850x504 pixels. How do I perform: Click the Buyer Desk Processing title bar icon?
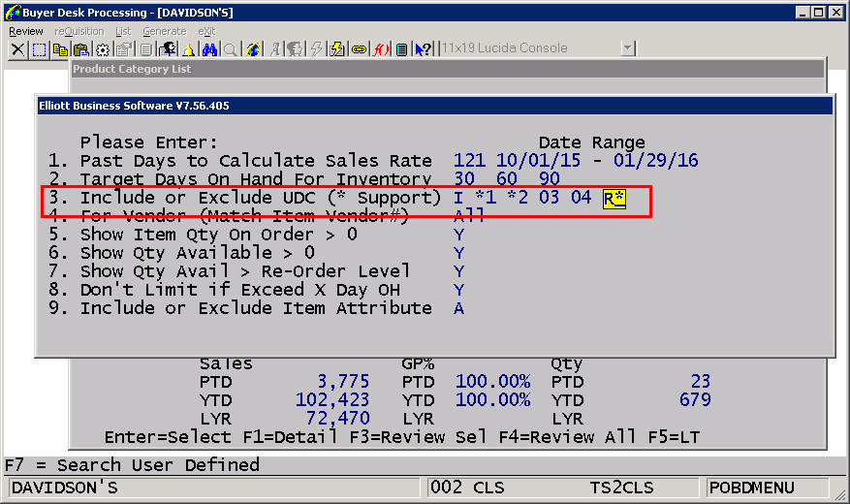[12, 12]
